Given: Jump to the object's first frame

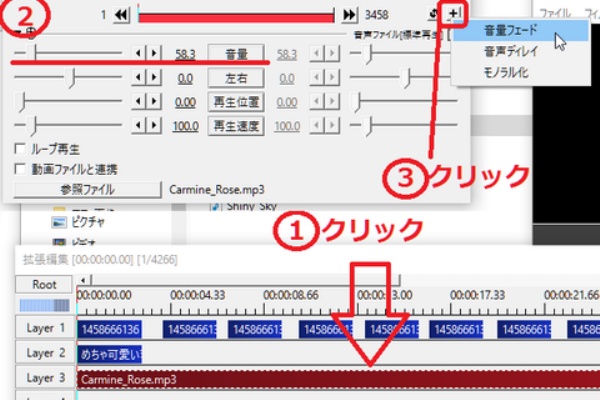Looking at the screenshot, I should coord(122,15).
